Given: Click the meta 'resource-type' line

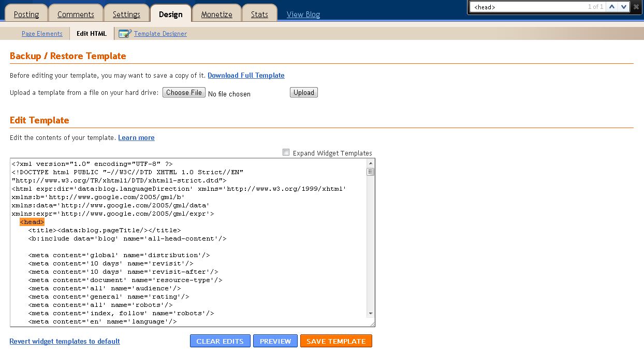Looking at the screenshot, I should point(125,280).
